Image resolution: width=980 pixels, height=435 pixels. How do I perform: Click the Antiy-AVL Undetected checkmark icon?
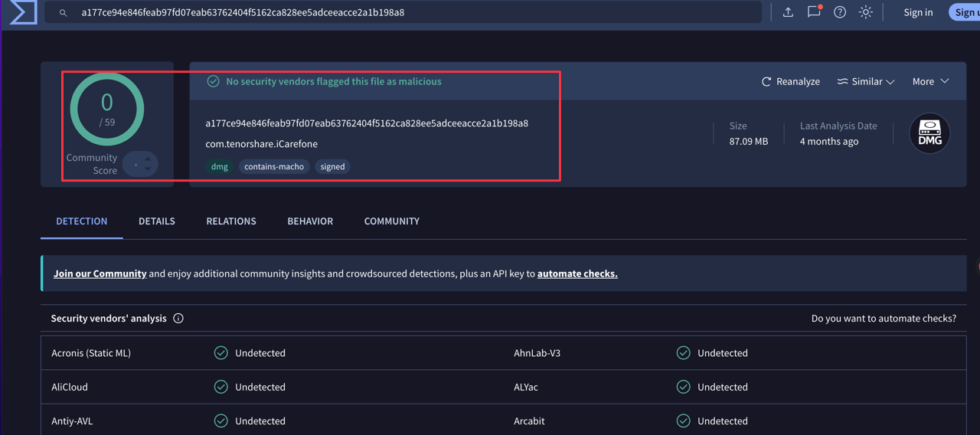[221, 421]
